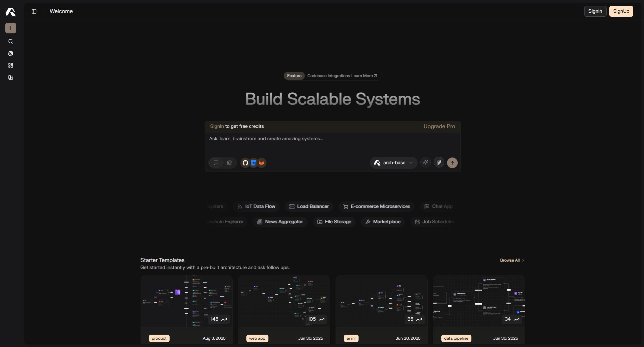Open Codebase Integrations Learn More

[342, 76]
